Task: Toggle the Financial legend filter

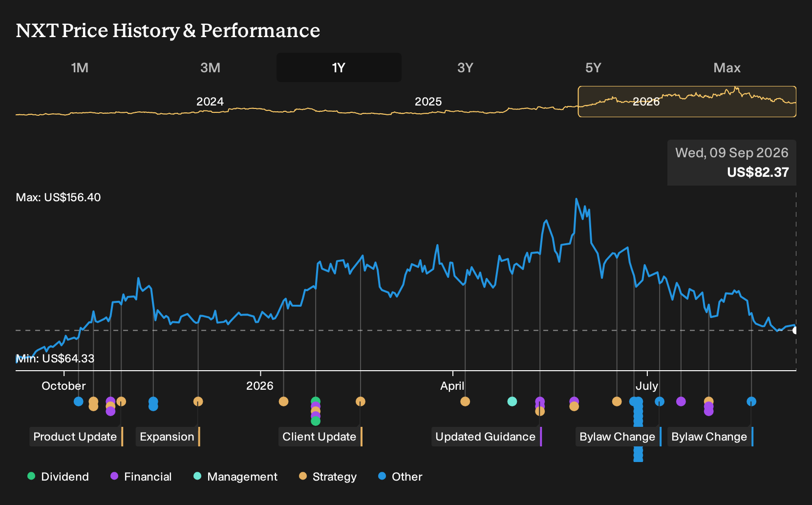Action: (141, 477)
